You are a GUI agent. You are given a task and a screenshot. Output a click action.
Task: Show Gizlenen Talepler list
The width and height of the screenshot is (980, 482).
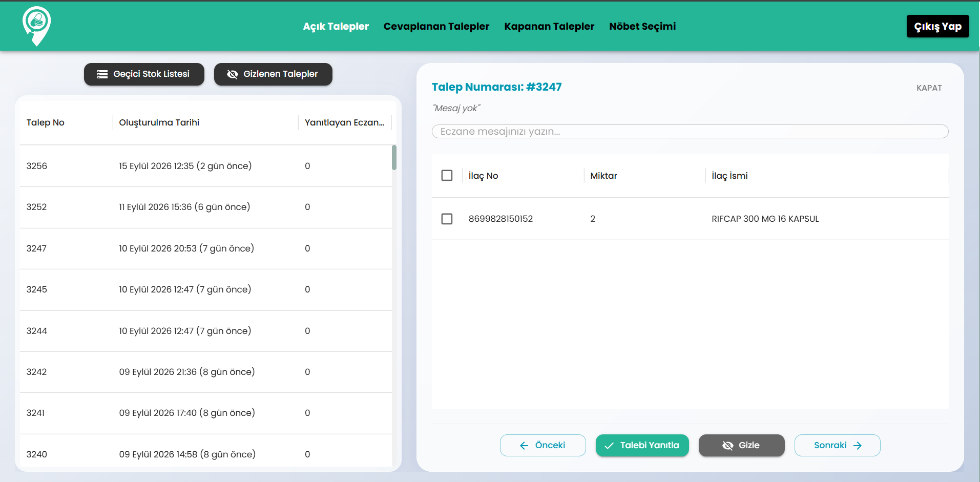point(273,74)
